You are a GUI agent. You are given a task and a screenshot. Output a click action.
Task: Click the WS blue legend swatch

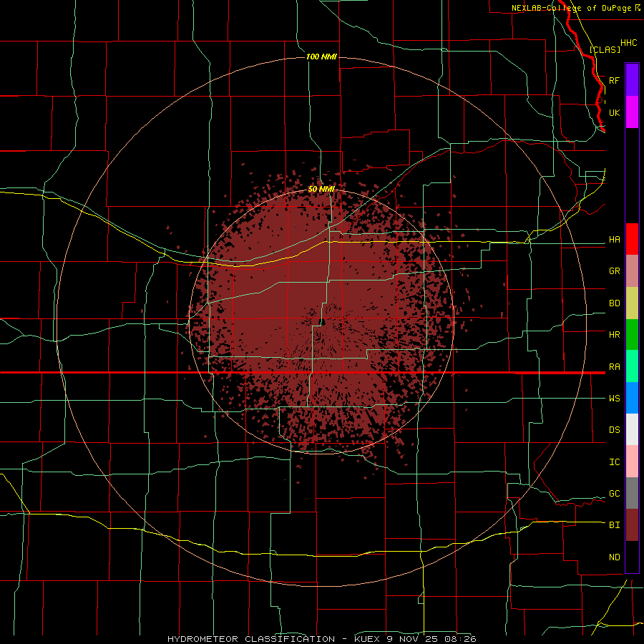(x=632, y=398)
